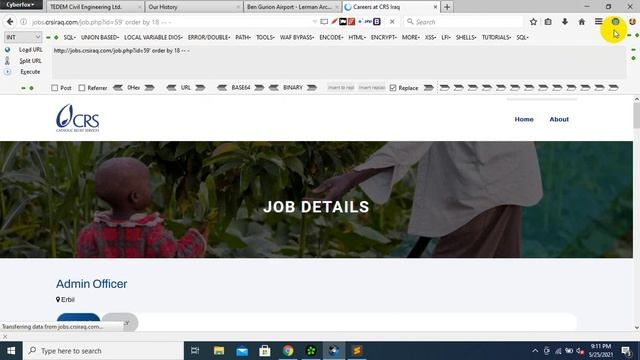Click the Split URL button

pos(30,60)
